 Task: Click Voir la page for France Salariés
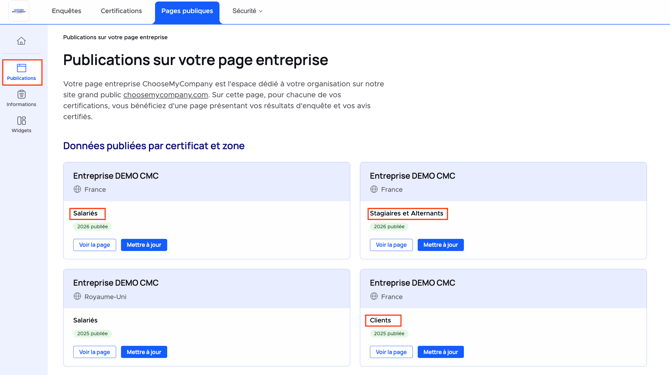click(94, 245)
